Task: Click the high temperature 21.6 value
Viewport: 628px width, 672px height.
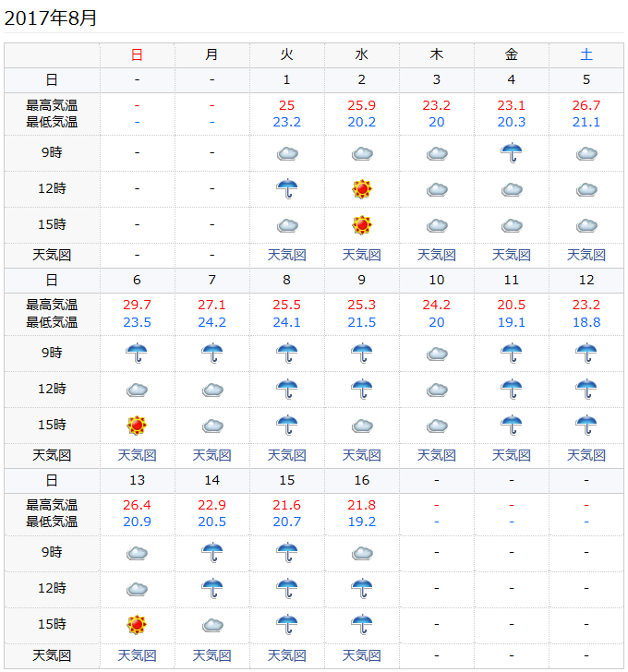Action: coord(287,505)
